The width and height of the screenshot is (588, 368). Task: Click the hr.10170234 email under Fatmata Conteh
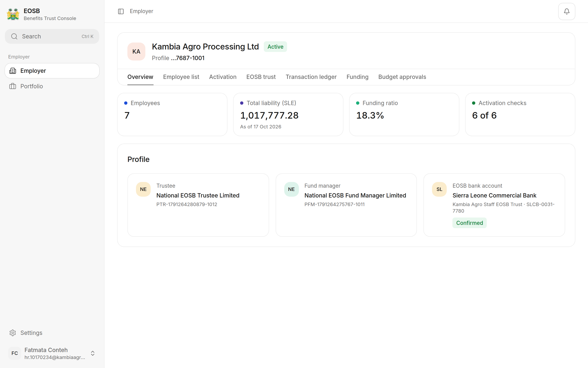pyautogui.click(x=55, y=357)
